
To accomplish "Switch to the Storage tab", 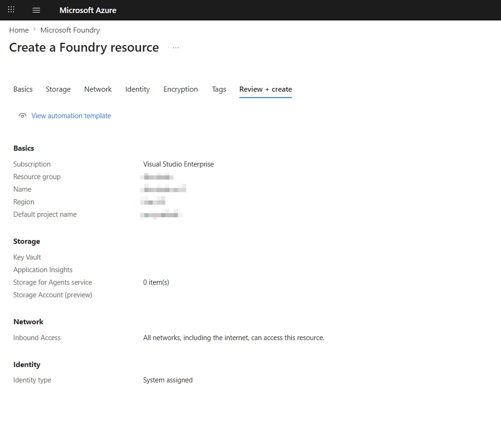I will [x=58, y=89].
